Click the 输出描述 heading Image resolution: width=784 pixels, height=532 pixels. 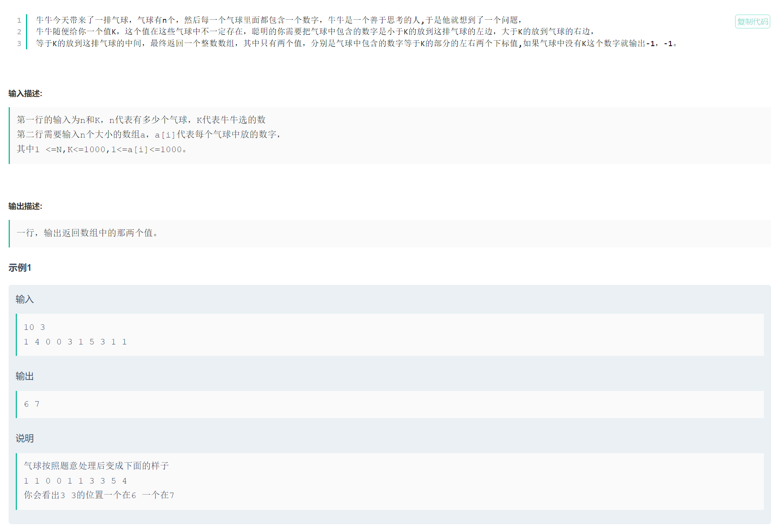tap(25, 206)
